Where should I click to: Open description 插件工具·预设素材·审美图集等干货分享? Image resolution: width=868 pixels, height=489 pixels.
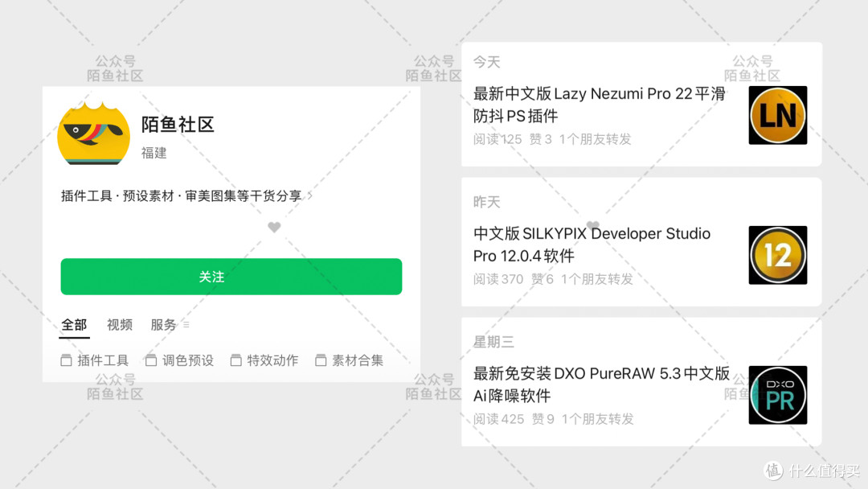click(x=181, y=195)
